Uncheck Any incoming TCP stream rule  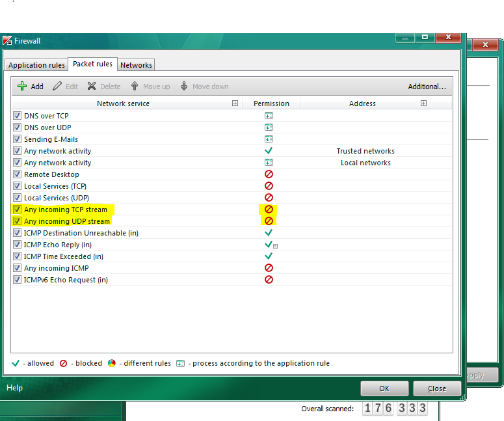(18, 210)
